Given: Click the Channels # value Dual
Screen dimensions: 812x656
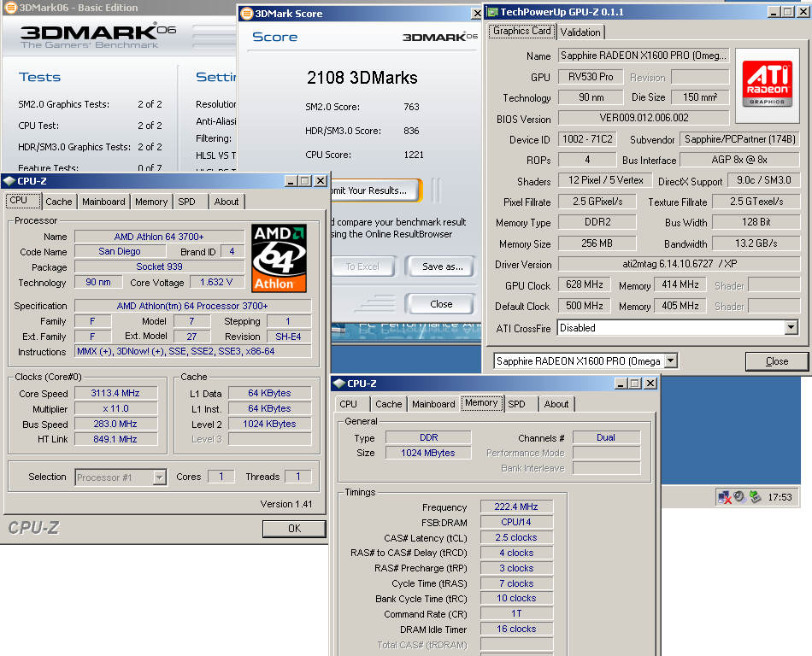Looking at the screenshot, I should pyautogui.click(x=606, y=437).
